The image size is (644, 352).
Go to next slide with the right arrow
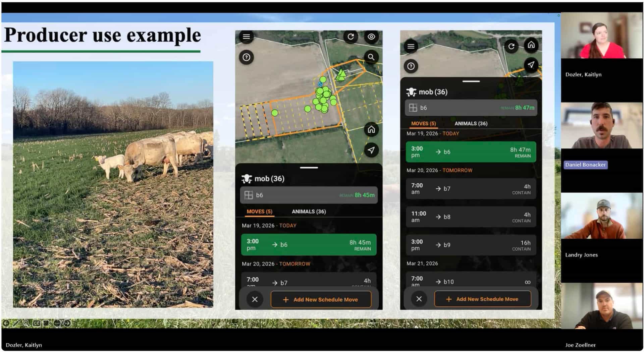[x=67, y=323]
